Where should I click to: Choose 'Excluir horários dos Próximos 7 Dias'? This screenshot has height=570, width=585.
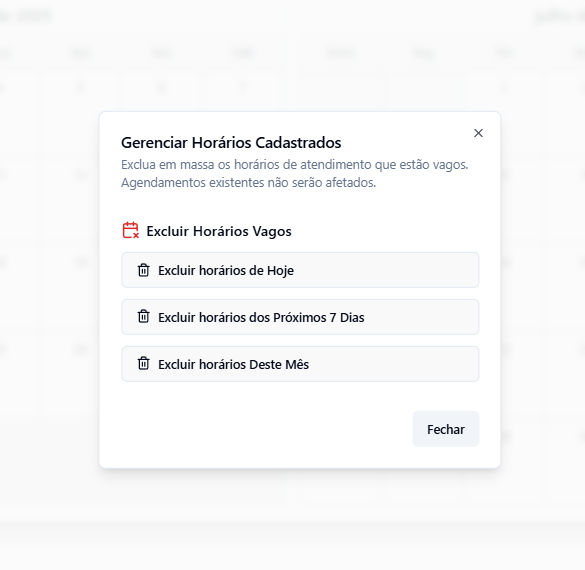pyautogui.click(x=300, y=317)
